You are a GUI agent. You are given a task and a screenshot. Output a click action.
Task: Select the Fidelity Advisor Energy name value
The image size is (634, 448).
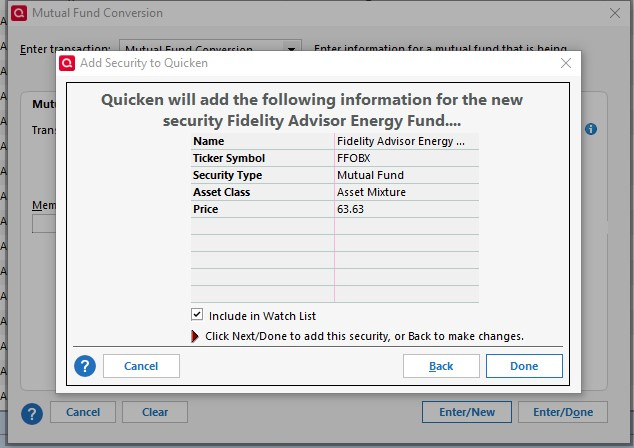click(401, 141)
